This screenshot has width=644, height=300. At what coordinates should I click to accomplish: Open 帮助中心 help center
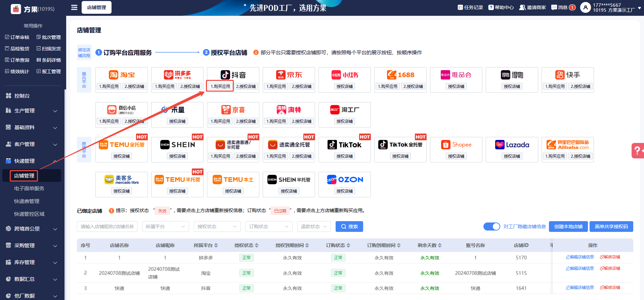[x=501, y=7]
